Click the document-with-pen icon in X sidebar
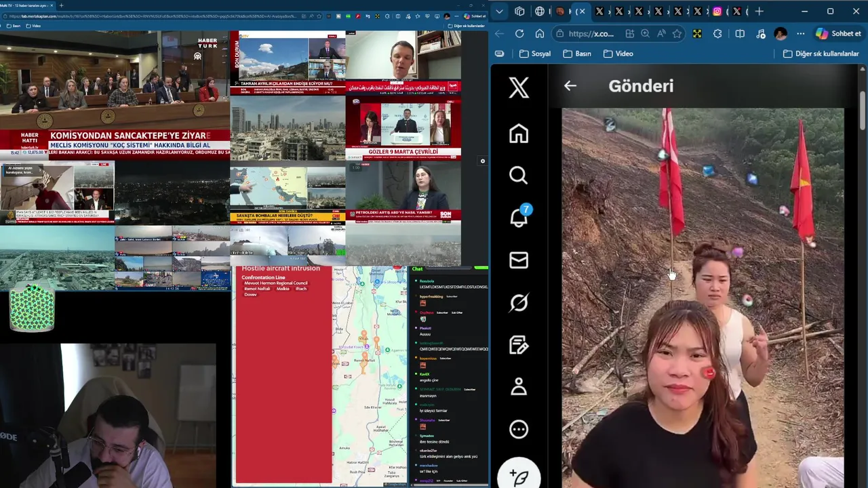 pyautogui.click(x=519, y=345)
